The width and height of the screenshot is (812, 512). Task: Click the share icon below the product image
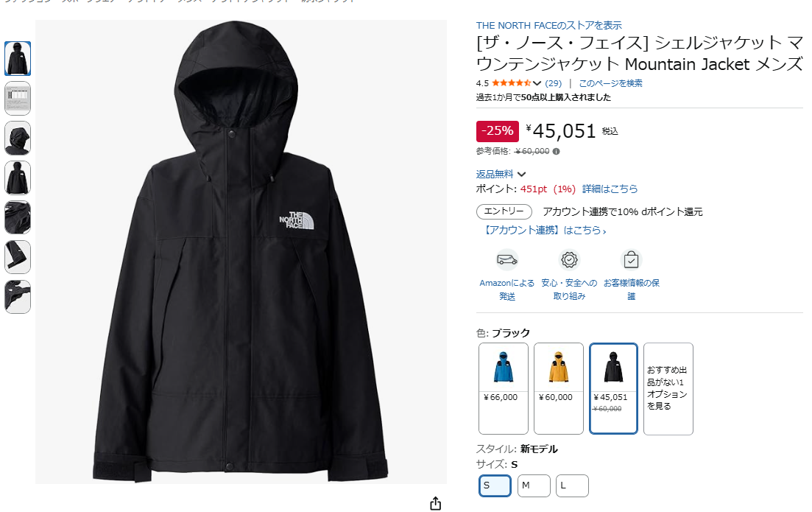(436, 503)
